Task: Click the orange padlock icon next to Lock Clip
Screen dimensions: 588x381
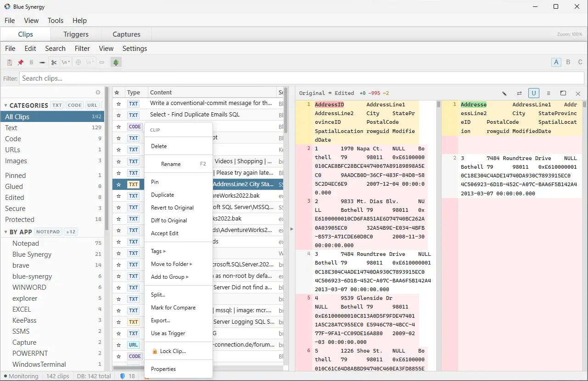Action: click(155, 351)
